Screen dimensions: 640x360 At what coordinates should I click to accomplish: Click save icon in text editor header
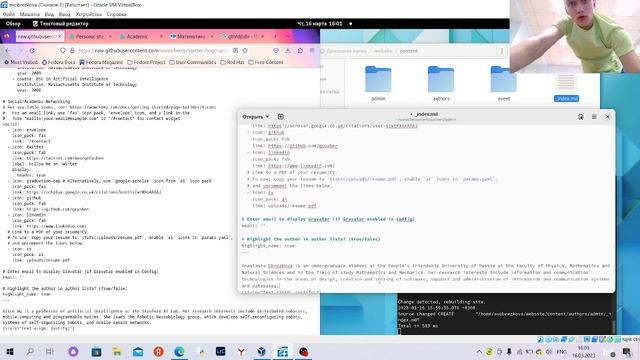580,117
